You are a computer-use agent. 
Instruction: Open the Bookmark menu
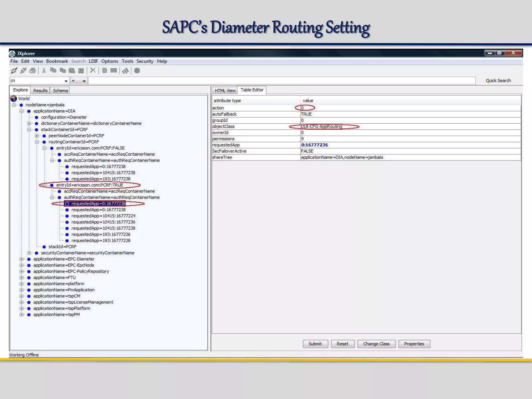(57, 61)
